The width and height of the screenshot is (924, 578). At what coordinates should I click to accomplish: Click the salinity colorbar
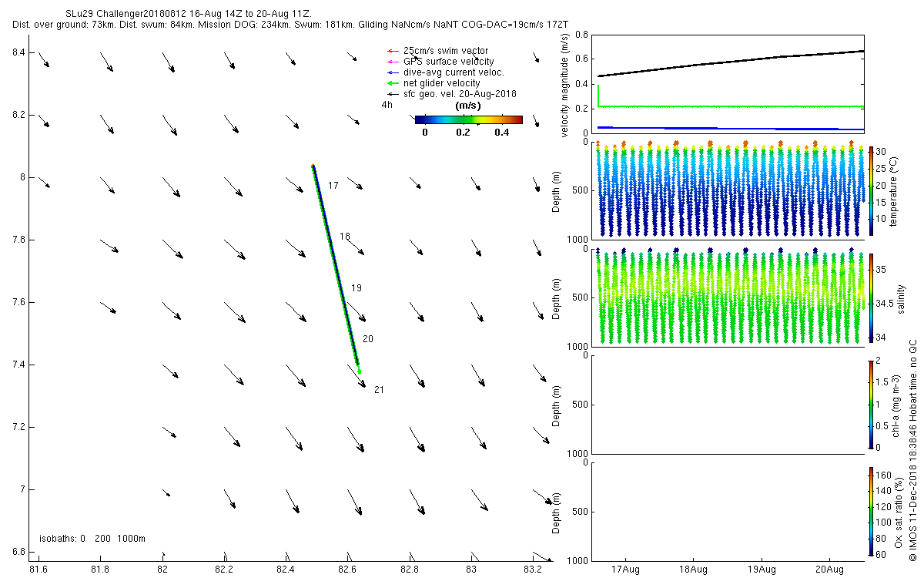(x=872, y=297)
